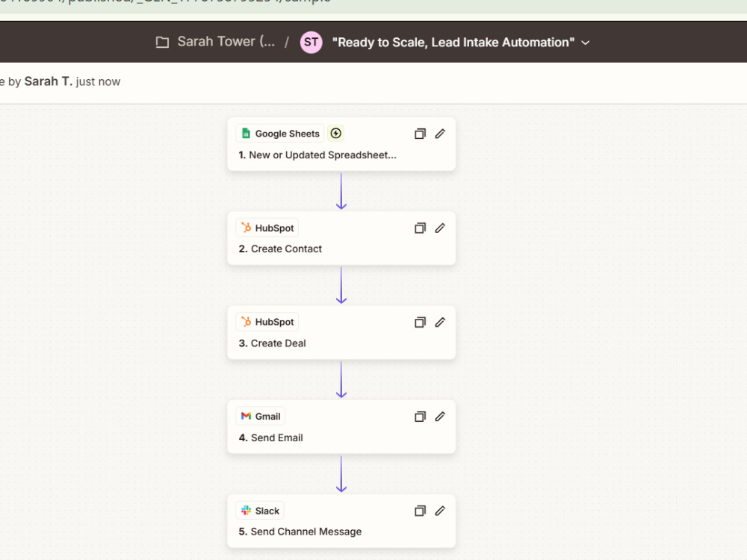
Task: Duplicate the Slack Send Channel Message step
Action: pyautogui.click(x=420, y=511)
